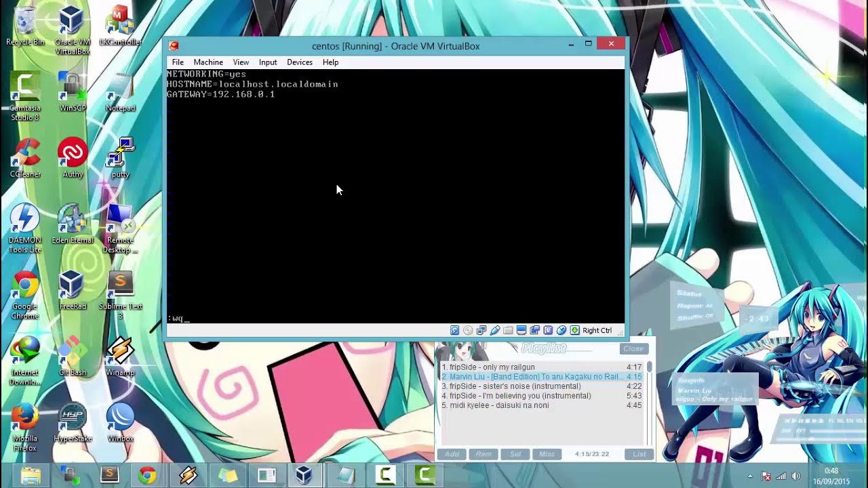Screen dimensions: 868x488
Task: Click the display indicator in VirtualBox status bar
Action: tap(521, 330)
